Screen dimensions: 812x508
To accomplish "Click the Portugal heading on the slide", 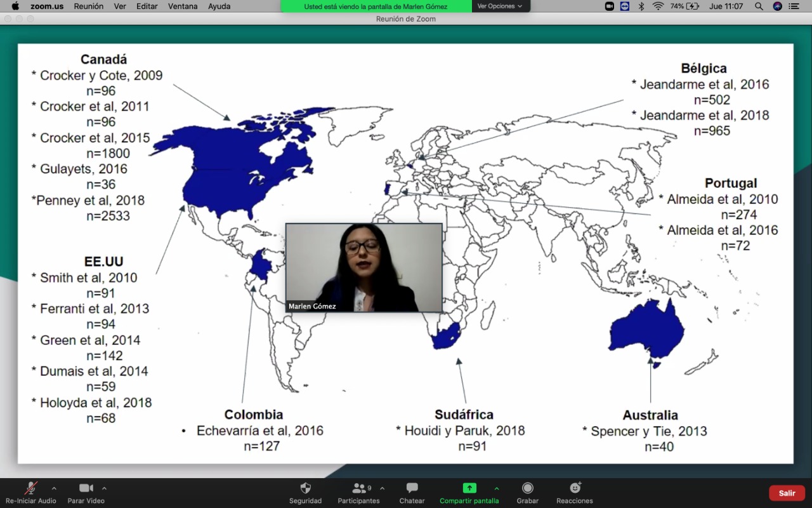I will pos(731,184).
